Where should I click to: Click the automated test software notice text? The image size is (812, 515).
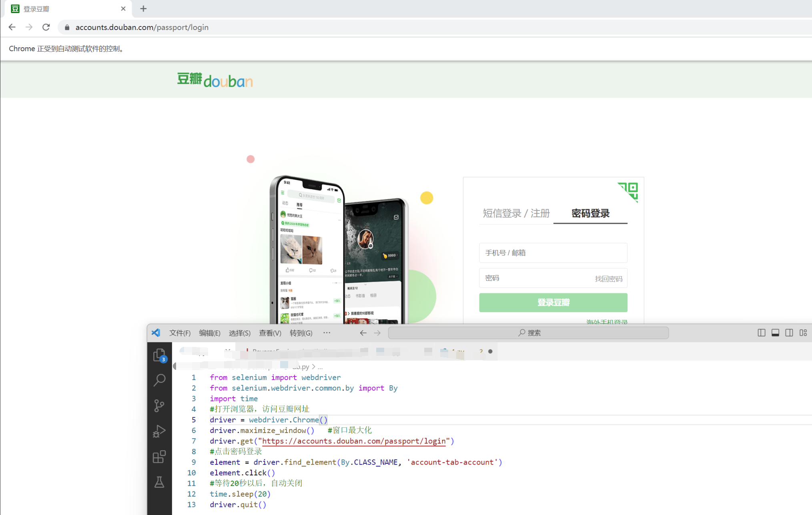67,48
